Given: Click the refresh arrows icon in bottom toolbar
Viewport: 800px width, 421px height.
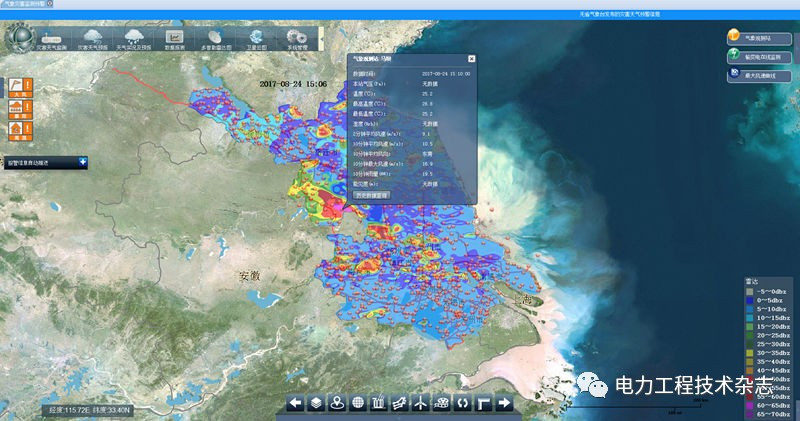Looking at the screenshot, I should (x=463, y=403).
